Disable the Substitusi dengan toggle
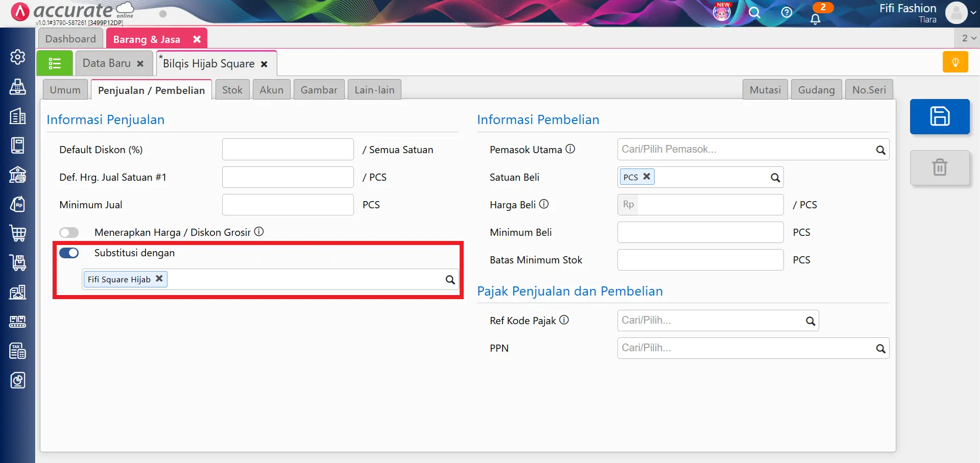 click(69, 253)
